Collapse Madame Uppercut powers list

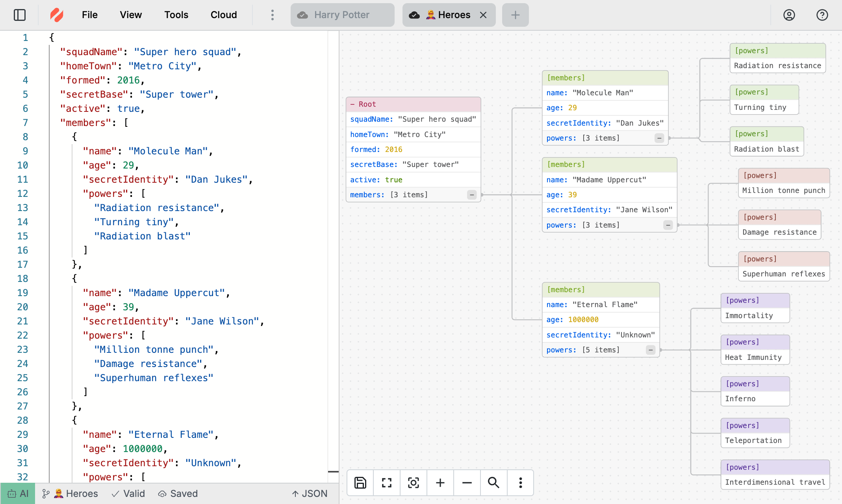[x=668, y=225]
